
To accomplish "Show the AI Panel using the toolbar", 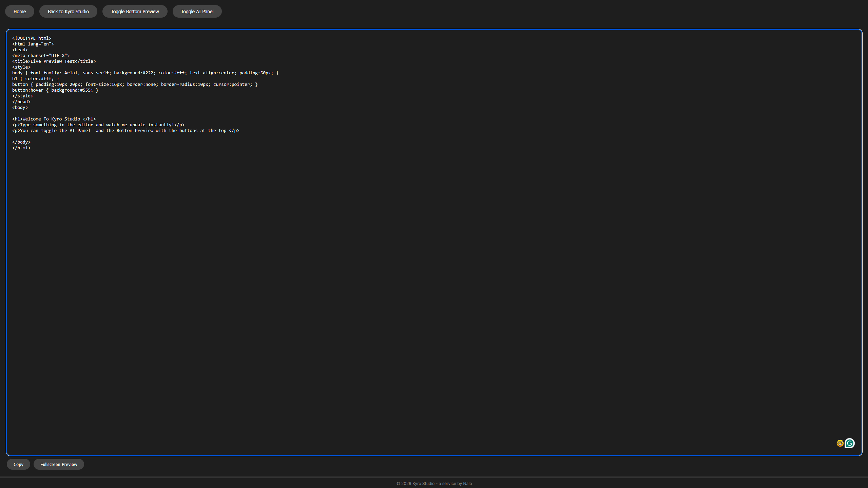I will pos(197,11).
